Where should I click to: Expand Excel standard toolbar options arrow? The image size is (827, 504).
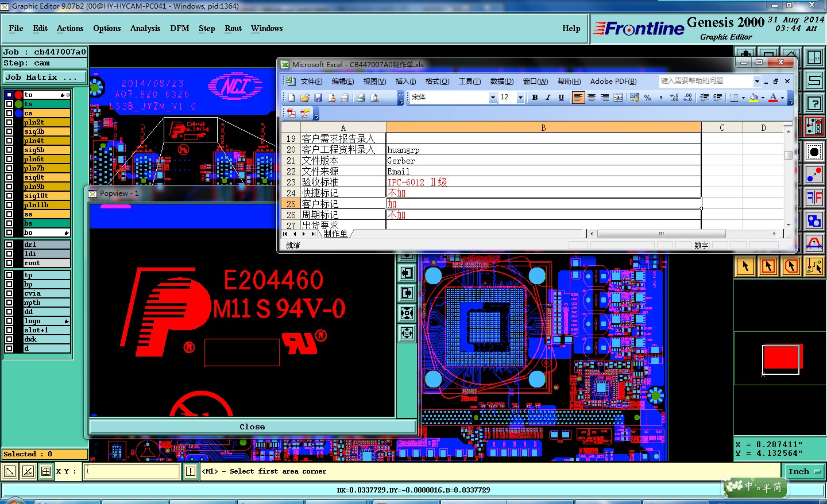point(400,98)
